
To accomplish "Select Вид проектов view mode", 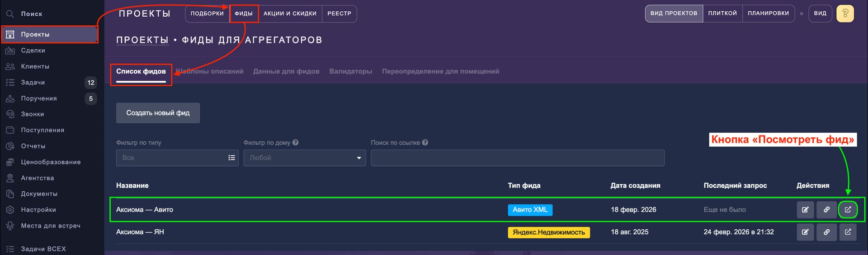I will [x=674, y=14].
